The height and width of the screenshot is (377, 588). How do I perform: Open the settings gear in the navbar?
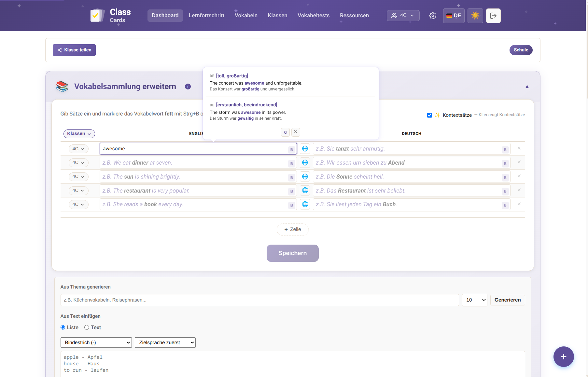433,15
